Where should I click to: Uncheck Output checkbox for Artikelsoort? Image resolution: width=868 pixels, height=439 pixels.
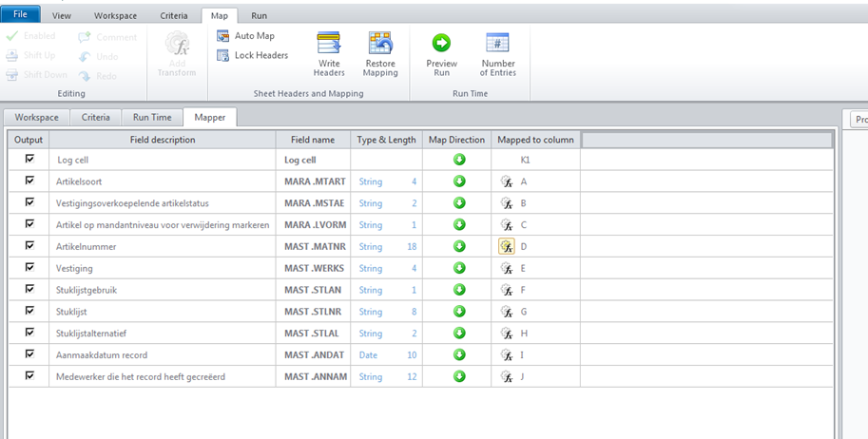point(29,181)
